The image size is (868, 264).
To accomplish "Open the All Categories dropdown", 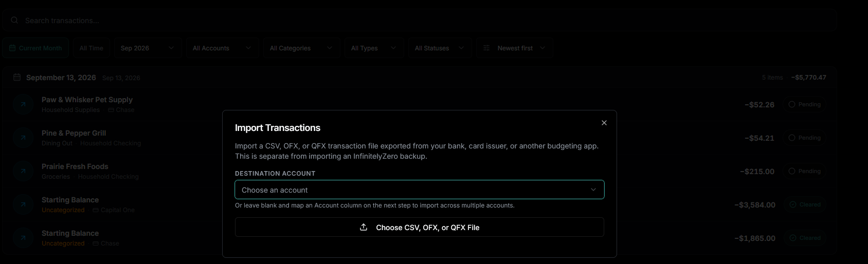I will pos(301,48).
